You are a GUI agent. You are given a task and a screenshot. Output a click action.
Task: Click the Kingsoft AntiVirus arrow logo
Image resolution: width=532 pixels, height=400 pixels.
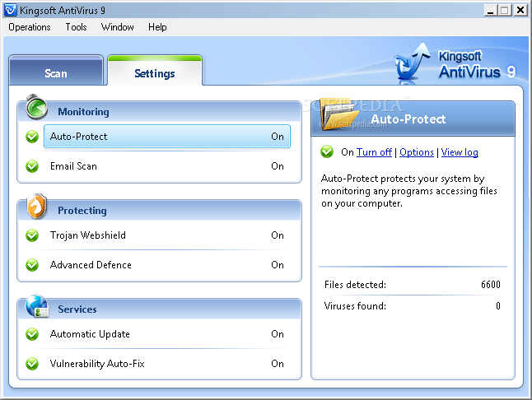(412, 63)
